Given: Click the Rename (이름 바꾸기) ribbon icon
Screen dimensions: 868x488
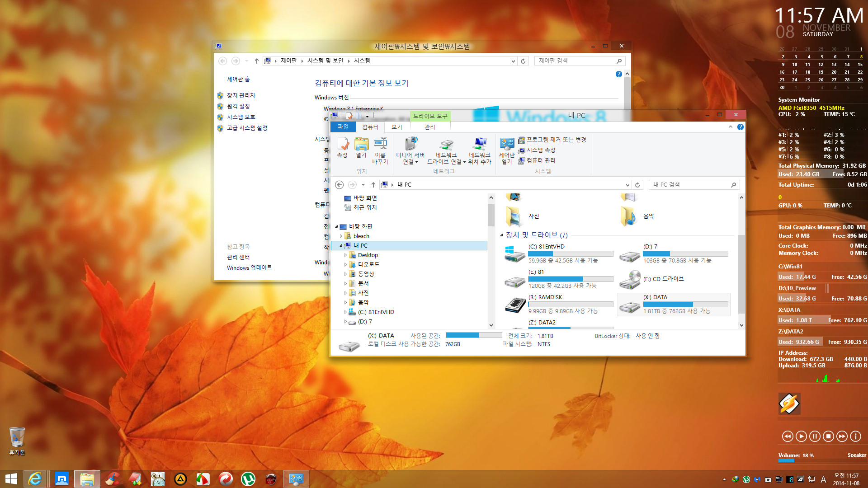Looking at the screenshot, I should point(380,151).
